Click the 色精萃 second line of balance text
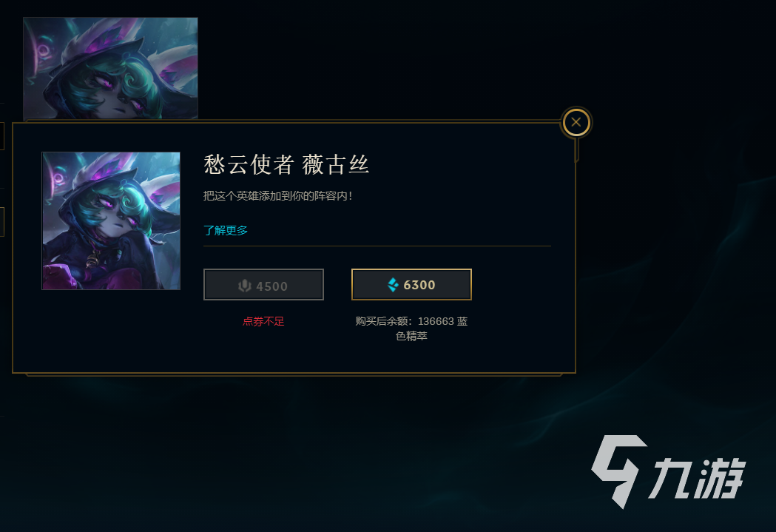This screenshot has height=532, width=776. click(411, 336)
